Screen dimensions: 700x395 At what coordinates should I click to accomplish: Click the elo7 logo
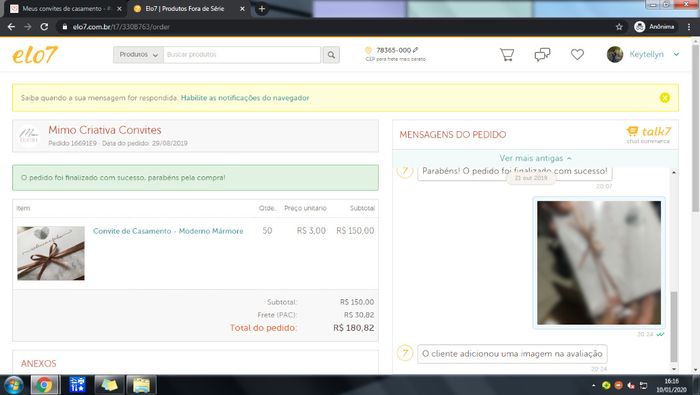pos(35,55)
